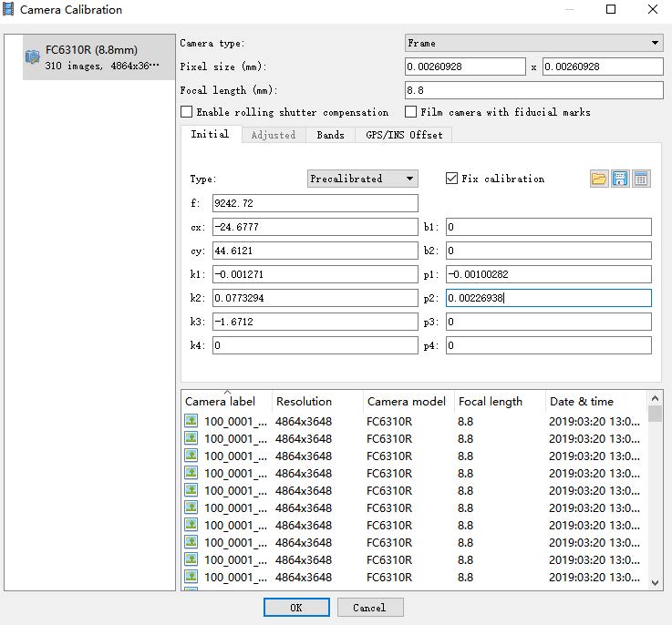Click the load calibration folder icon
Screen dimensions: 672x625
click(599, 179)
